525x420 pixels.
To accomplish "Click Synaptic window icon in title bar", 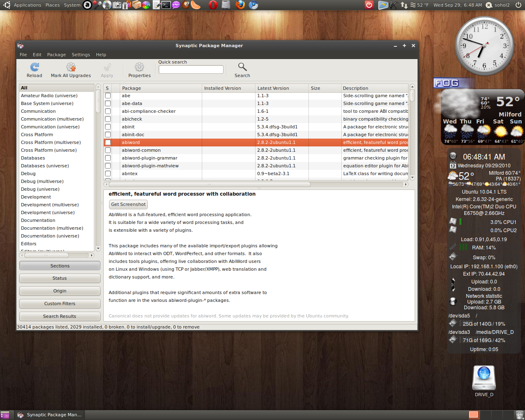I will 21,46.
